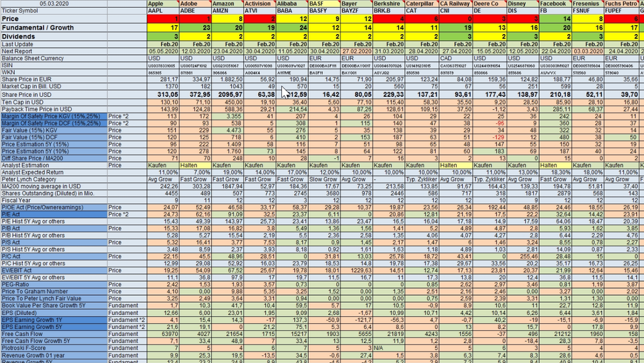This screenshot has height=363, width=644.
Task: Click Amazon EUR share price 1.882,50
Action: (228, 80)
